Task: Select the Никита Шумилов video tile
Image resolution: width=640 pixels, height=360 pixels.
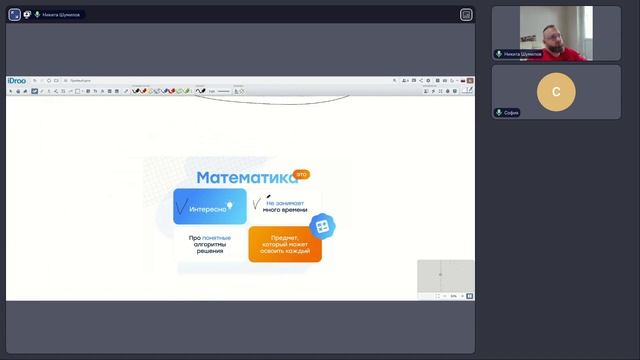Action: pos(556,33)
